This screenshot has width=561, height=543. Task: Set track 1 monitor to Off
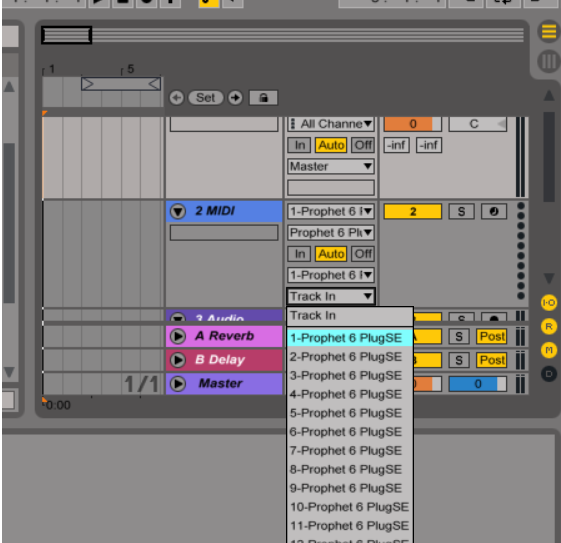pos(363,145)
